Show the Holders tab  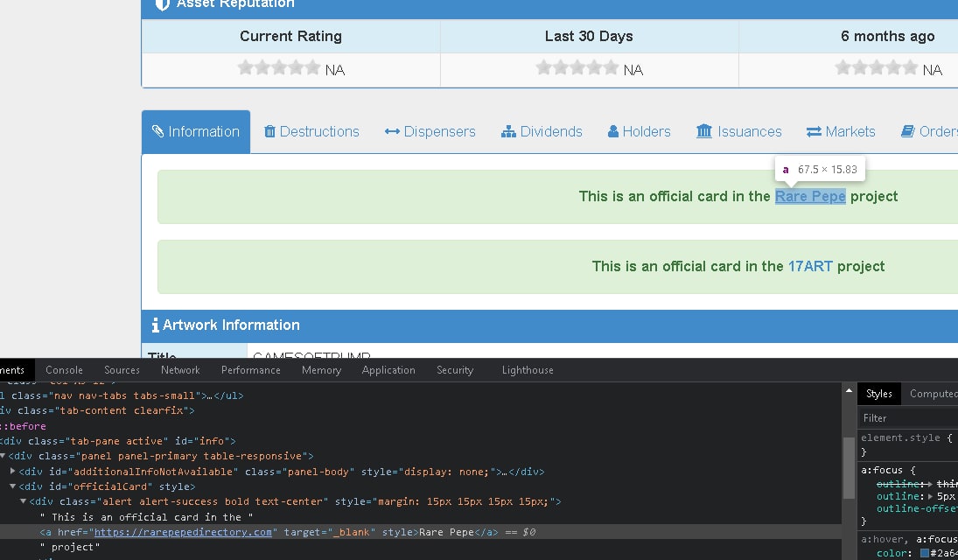[x=639, y=131]
